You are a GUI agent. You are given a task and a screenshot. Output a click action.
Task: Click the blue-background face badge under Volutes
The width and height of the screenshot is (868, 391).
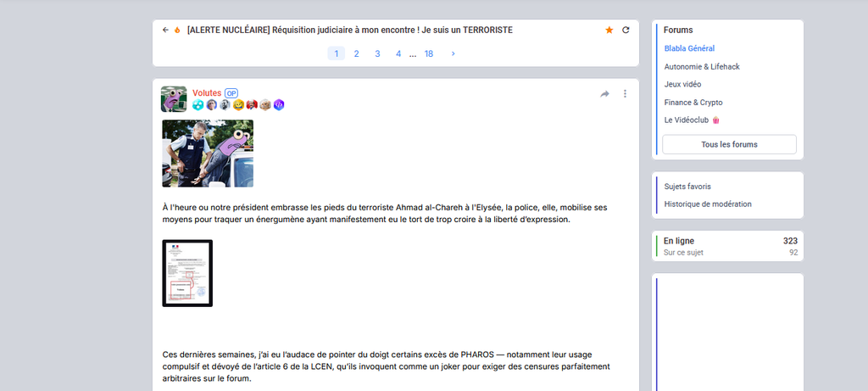(x=211, y=104)
